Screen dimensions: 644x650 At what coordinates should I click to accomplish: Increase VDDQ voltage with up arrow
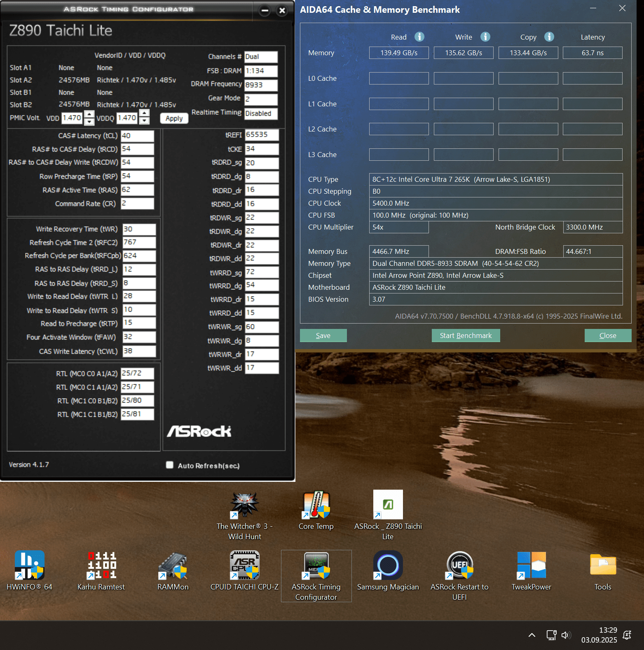tap(144, 113)
